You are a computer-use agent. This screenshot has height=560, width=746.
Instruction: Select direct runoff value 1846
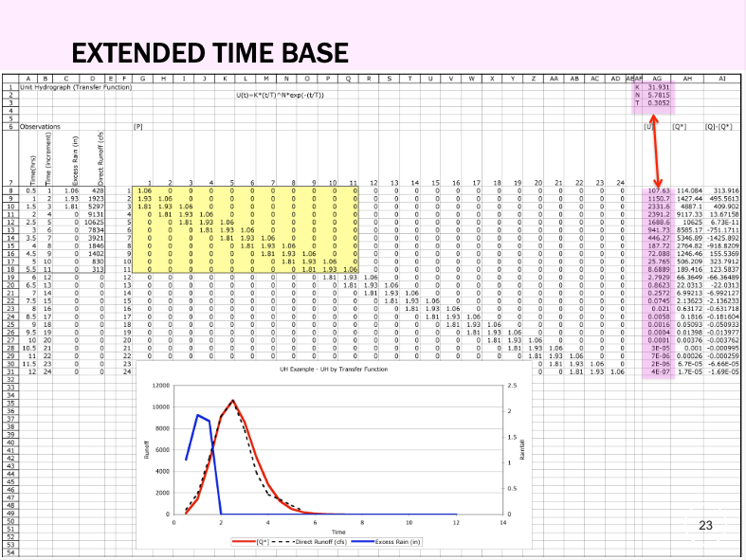[x=96, y=245]
